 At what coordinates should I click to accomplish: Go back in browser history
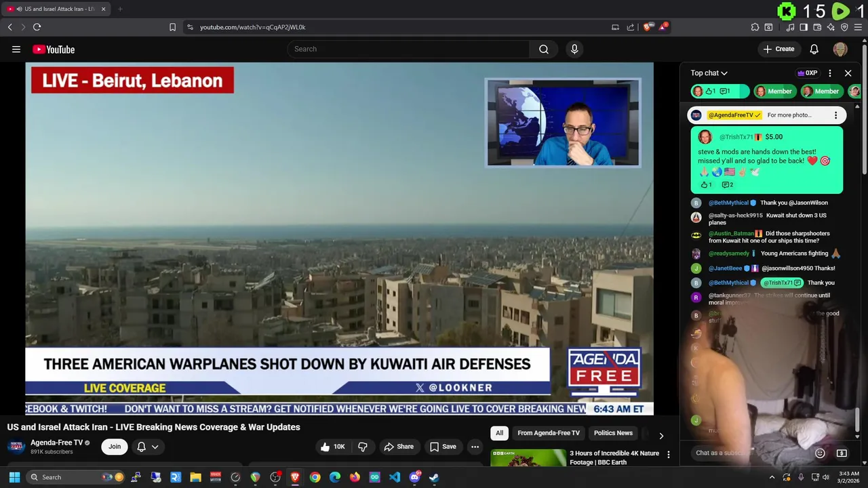click(x=9, y=27)
